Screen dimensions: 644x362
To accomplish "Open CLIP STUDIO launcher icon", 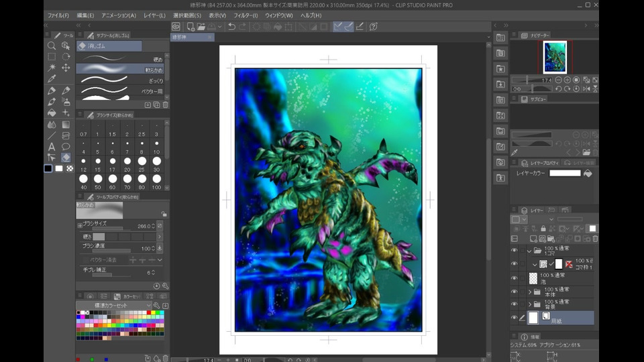I will click(176, 27).
